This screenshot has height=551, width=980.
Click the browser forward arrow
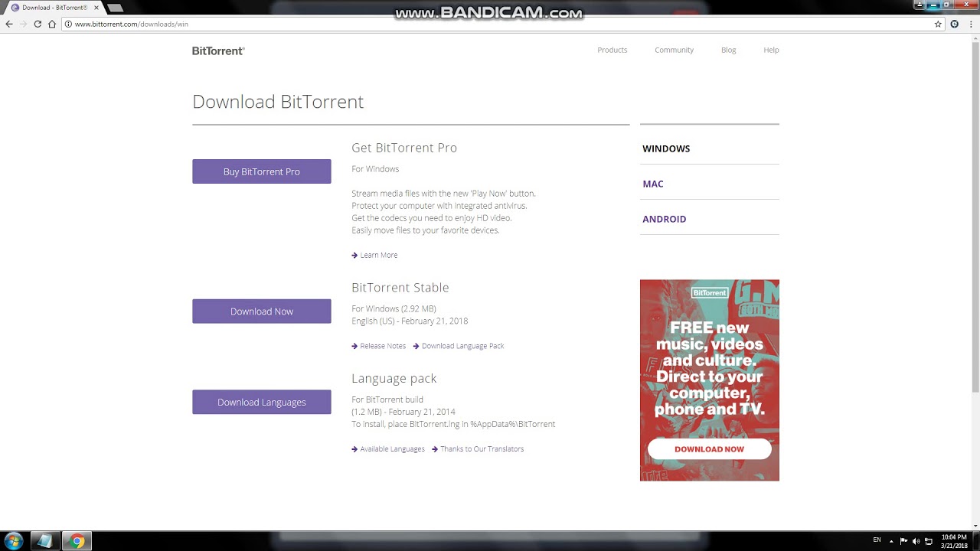[23, 24]
